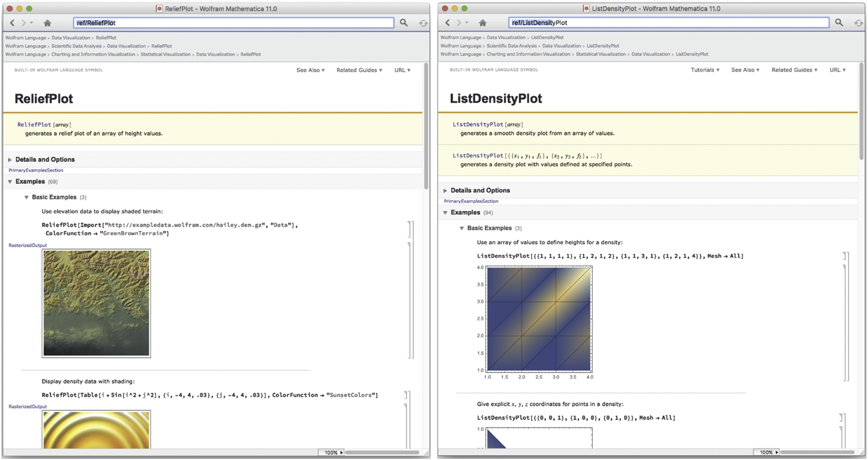Open history dropdown in ReliefPlot toolbar
Image resolution: width=868 pixels, height=460 pixels.
pyautogui.click(x=31, y=23)
